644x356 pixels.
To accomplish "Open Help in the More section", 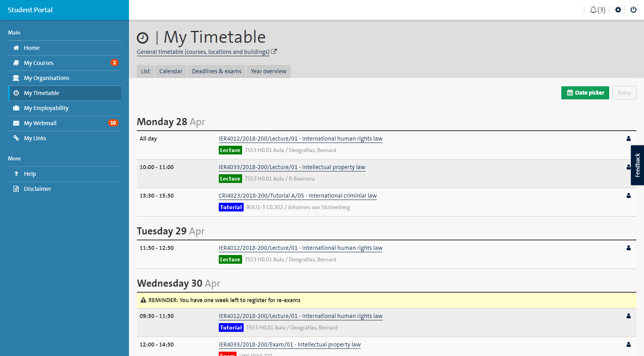I will (x=64, y=174).
